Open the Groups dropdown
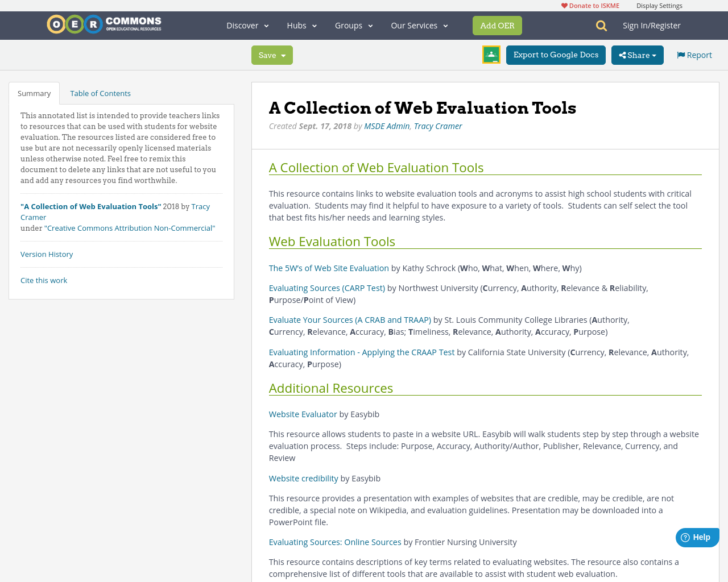This screenshot has height=582, width=728. pyautogui.click(x=353, y=25)
